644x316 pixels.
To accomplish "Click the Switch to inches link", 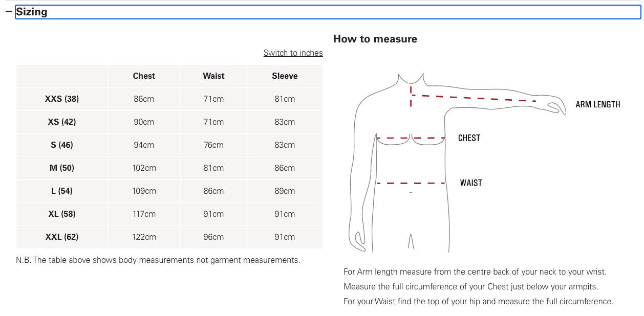I will coord(293,53).
